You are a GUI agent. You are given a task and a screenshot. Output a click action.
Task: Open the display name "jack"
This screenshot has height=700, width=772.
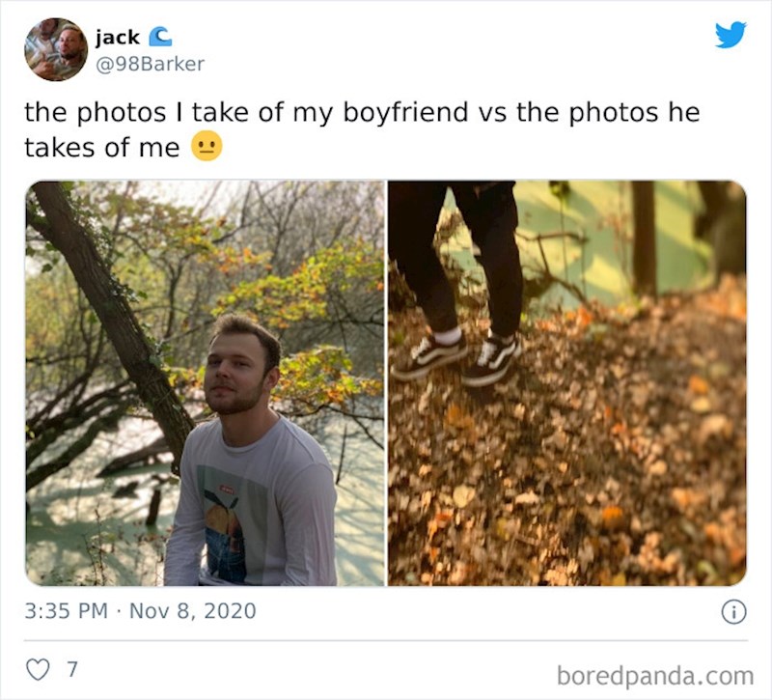[117, 38]
